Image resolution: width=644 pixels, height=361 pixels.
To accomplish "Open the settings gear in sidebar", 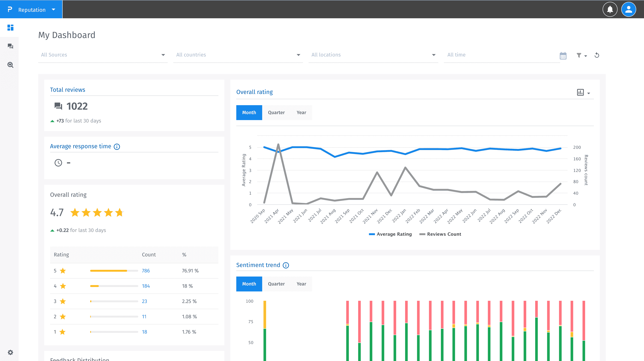I will (10, 352).
